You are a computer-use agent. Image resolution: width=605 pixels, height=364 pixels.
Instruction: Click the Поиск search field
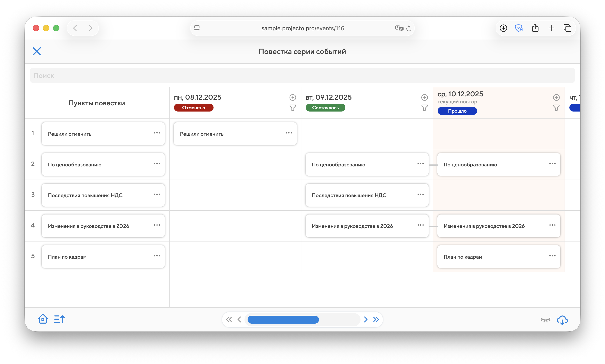302,75
